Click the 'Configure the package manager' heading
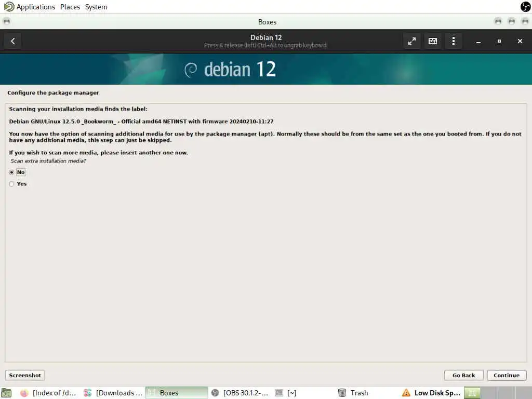Viewport: 532px width, 399px height. 53,92
